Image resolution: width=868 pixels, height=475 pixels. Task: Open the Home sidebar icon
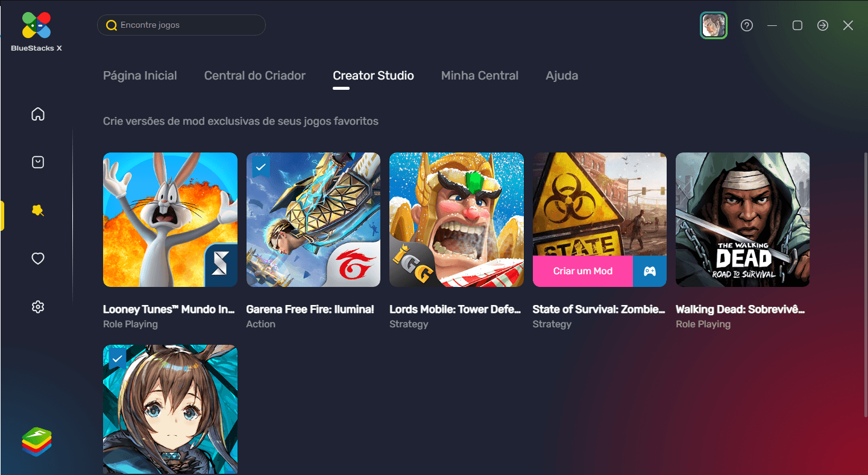pos(38,114)
